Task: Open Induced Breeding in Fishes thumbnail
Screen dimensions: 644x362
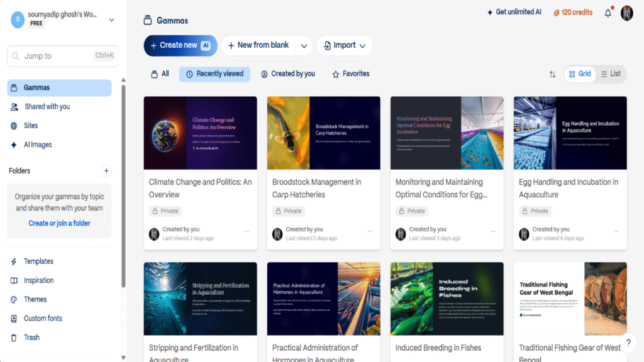Action: tap(447, 299)
